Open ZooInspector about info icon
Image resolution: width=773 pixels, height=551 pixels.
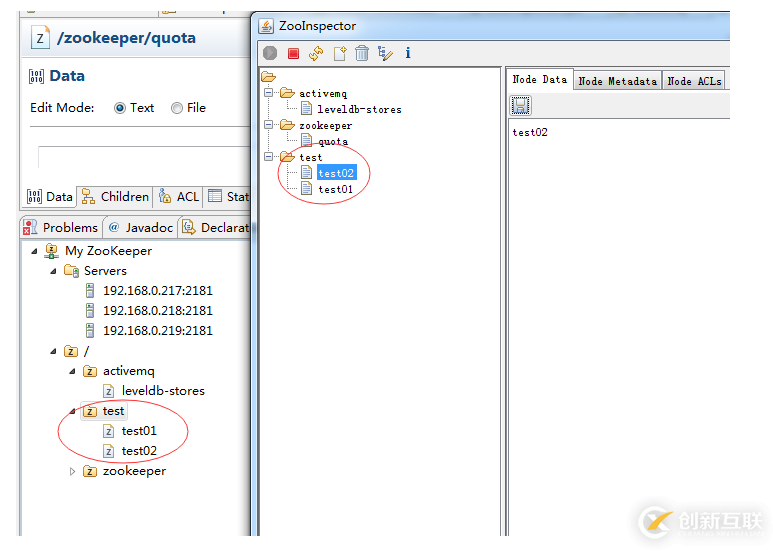click(408, 53)
